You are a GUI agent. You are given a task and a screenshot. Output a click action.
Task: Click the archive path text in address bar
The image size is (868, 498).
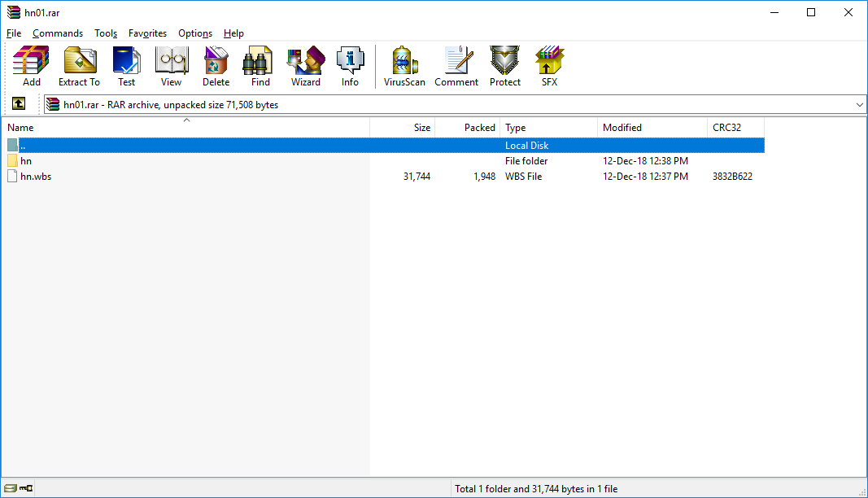[171, 105]
